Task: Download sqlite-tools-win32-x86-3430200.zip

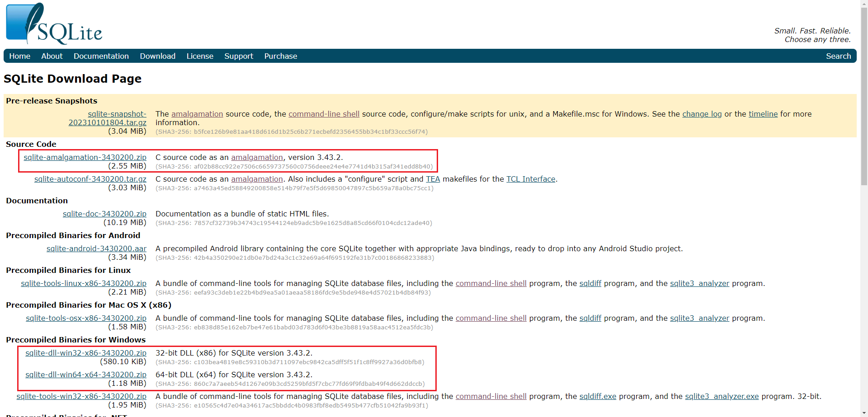Action: click(x=81, y=396)
